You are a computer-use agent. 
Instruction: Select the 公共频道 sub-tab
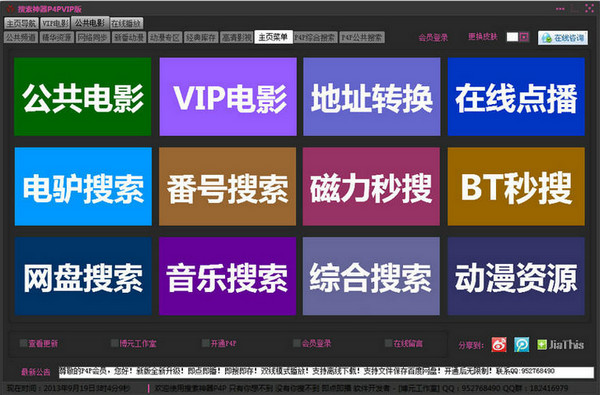coord(21,37)
